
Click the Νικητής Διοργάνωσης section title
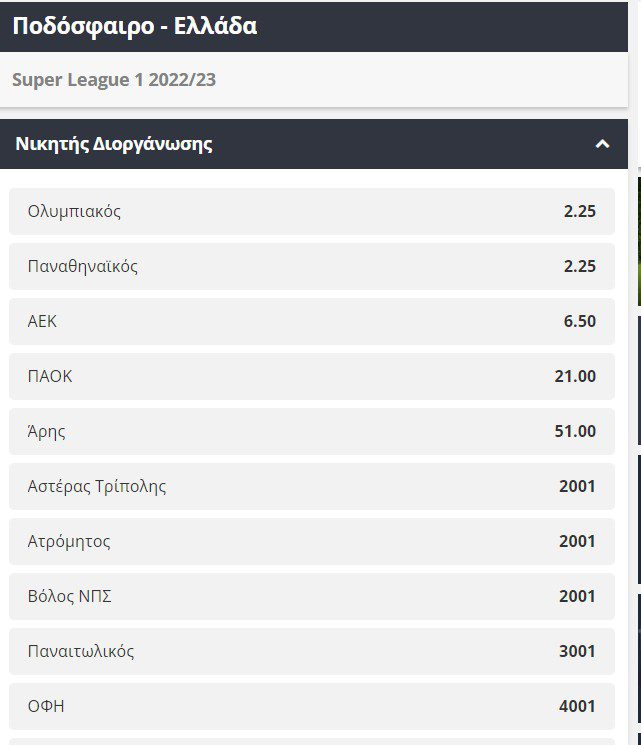pyautogui.click(x=114, y=144)
